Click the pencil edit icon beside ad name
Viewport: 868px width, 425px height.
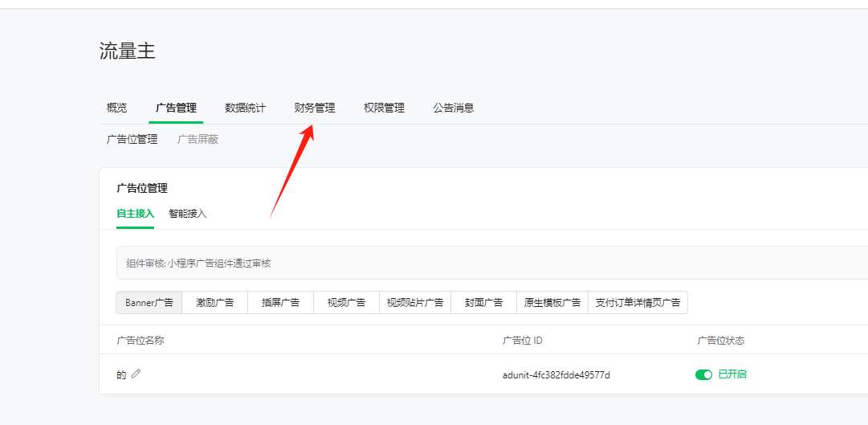[136, 374]
